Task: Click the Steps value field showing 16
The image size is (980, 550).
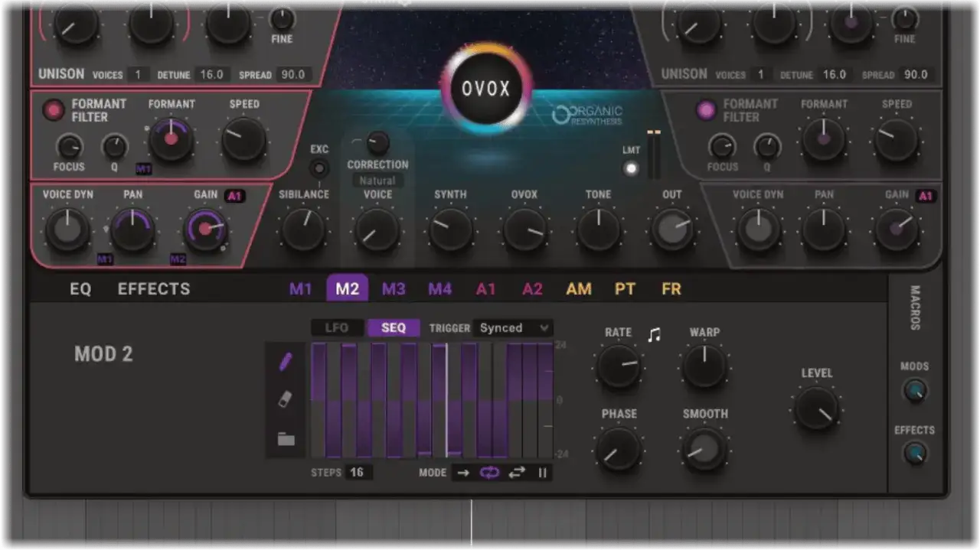Action: pyautogui.click(x=358, y=472)
